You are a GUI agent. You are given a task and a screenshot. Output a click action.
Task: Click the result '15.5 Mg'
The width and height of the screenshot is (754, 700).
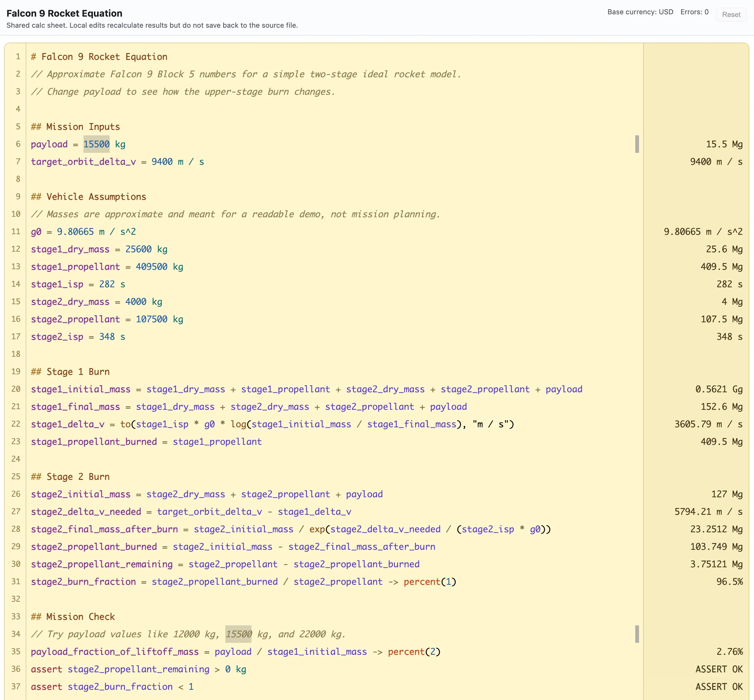[724, 144]
